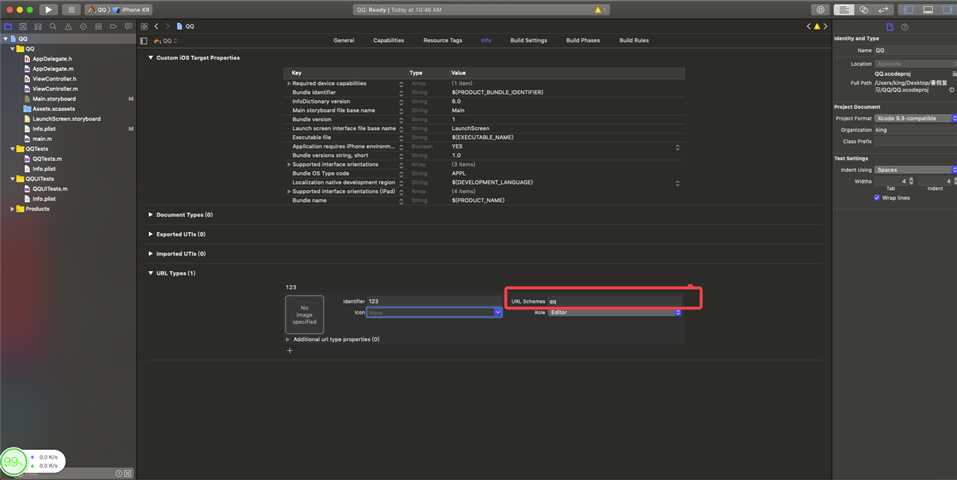Viewport: 957px width, 480px height.
Task: Open the Resource Tags tab
Action: (x=442, y=41)
